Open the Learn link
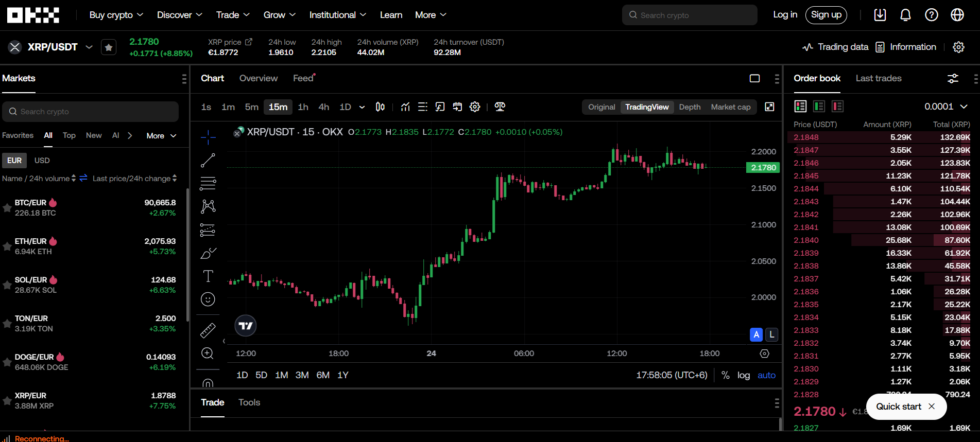The image size is (980, 442). (x=391, y=15)
